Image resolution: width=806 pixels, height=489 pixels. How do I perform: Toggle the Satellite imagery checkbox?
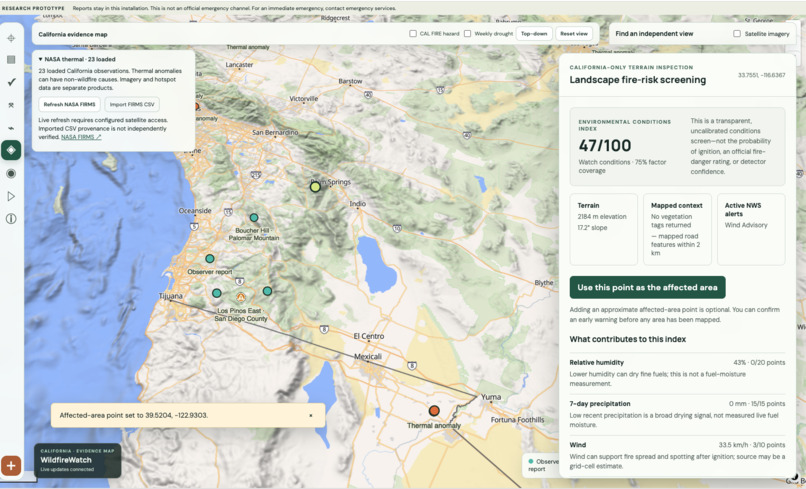737,33
